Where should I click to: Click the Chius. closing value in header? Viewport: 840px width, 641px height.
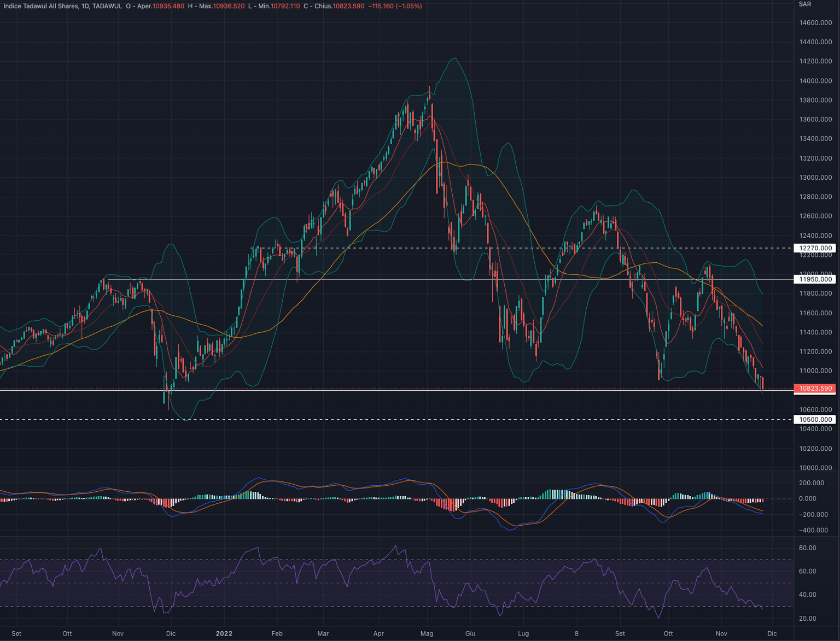coord(348,6)
